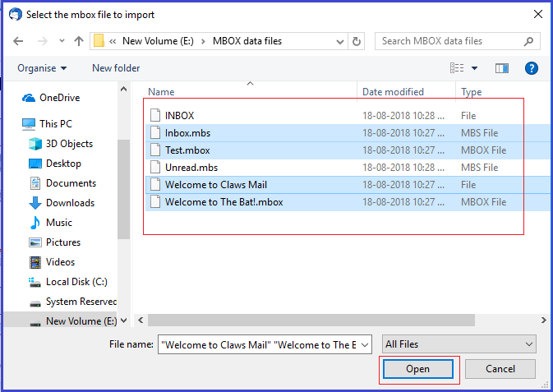Click the sidebar scroll up arrow
553x392 pixels.
[123, 90]
